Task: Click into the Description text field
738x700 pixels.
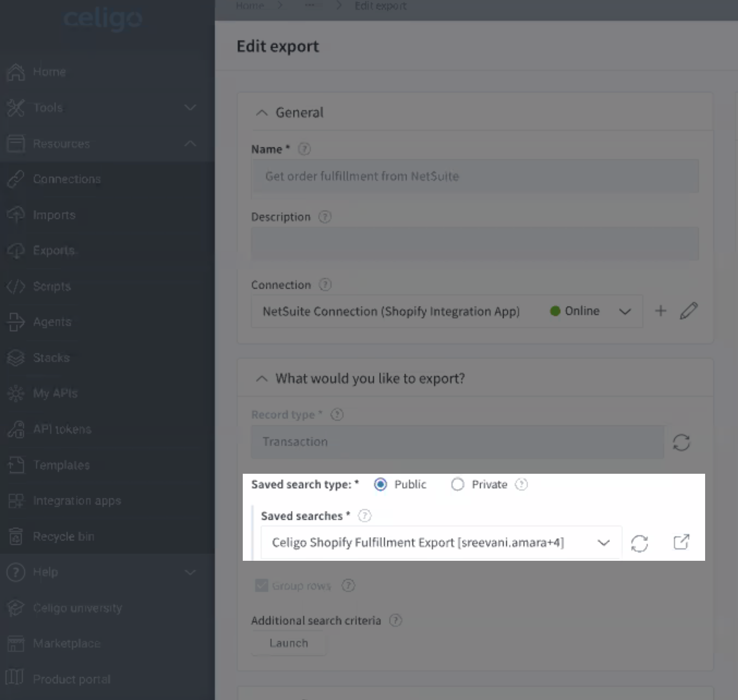Action: [474, 244]
